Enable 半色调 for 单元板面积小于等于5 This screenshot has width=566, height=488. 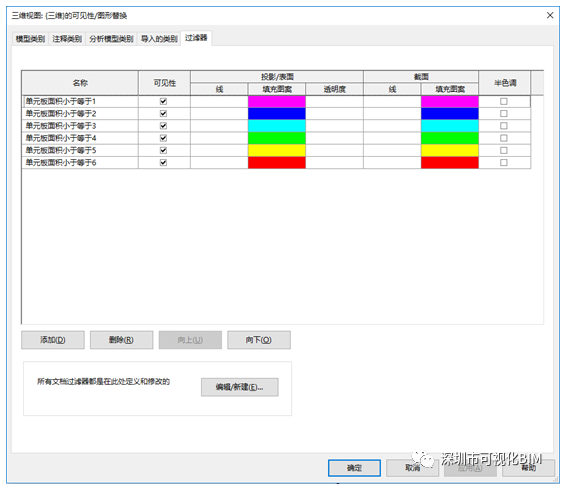click(504, 151)
